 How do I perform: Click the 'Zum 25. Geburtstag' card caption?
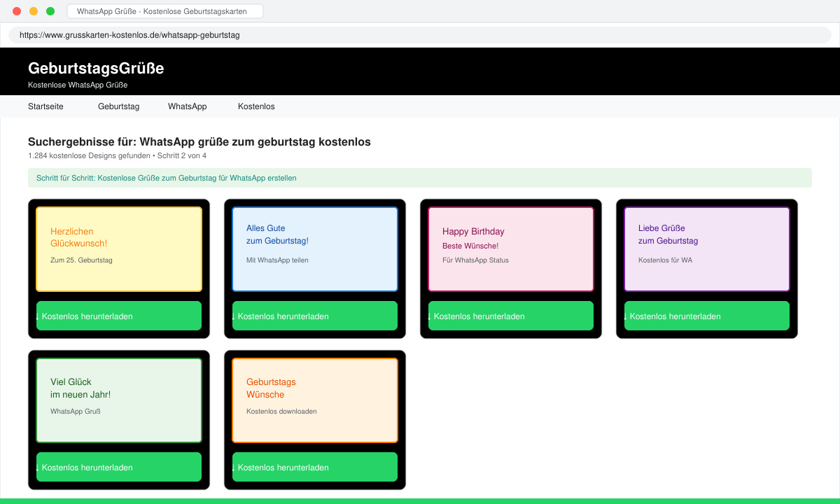point(81,260)
